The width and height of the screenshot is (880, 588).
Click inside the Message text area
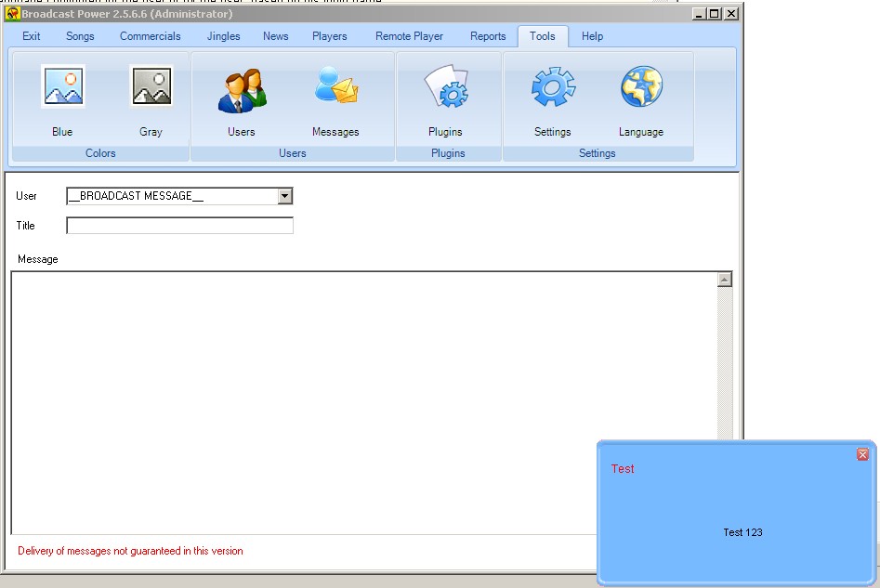click(x=363, y=402)
